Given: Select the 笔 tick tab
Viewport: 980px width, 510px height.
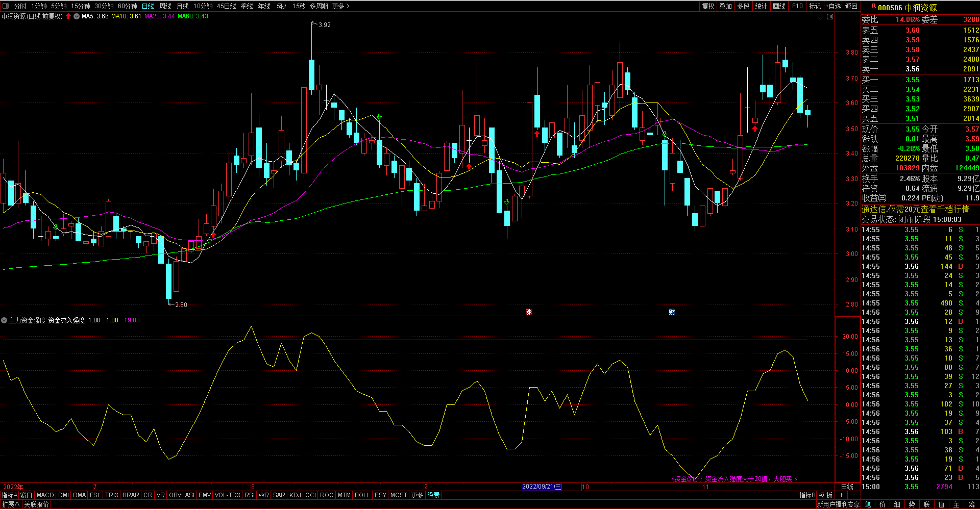Looking at the screenshot, I should pos(868,504).
